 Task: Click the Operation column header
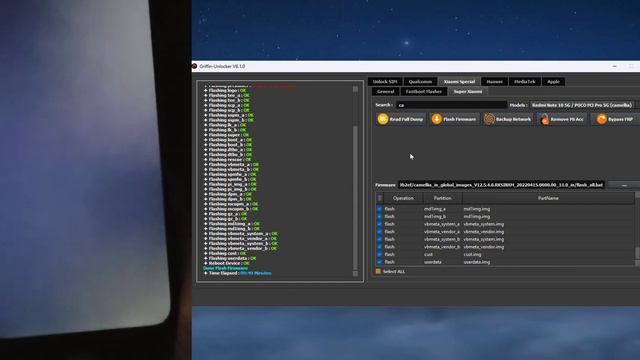(x=403, y=198)
